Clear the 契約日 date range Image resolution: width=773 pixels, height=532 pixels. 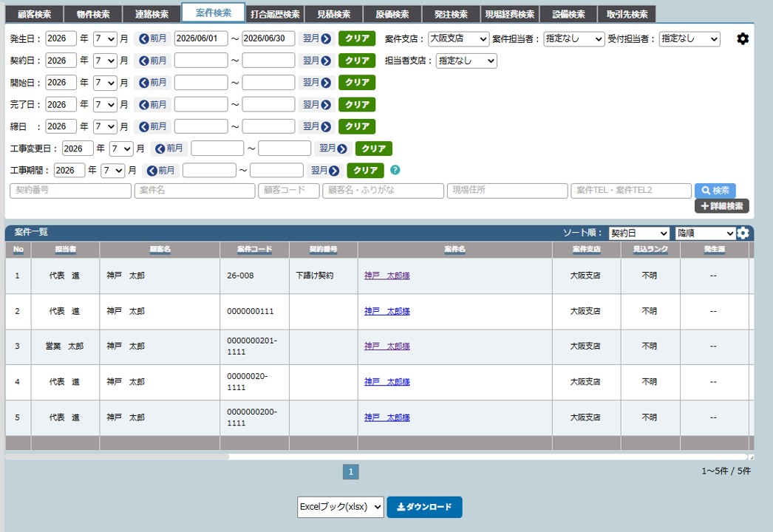click(357, 61)
